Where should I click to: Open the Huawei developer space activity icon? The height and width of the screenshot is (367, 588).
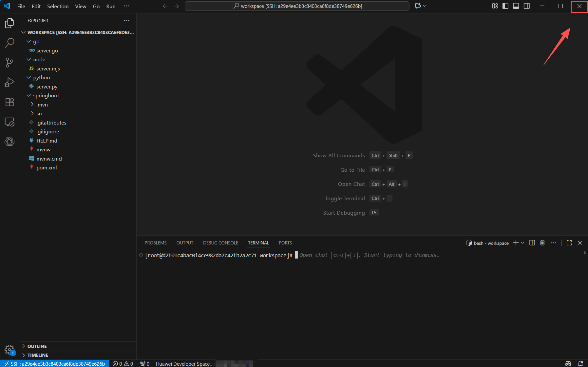pyautogui.click(x=9, y=141)
